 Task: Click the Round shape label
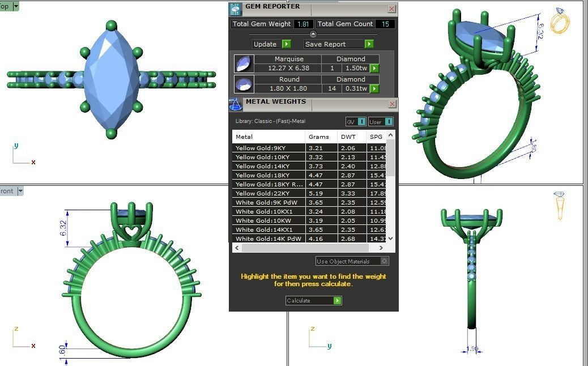[289, 79]
